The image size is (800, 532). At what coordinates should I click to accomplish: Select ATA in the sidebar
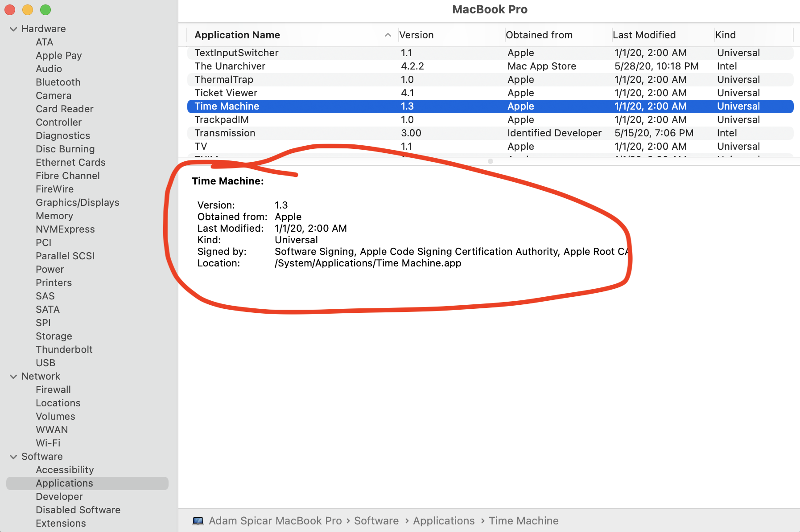click(x=45, y=42)
